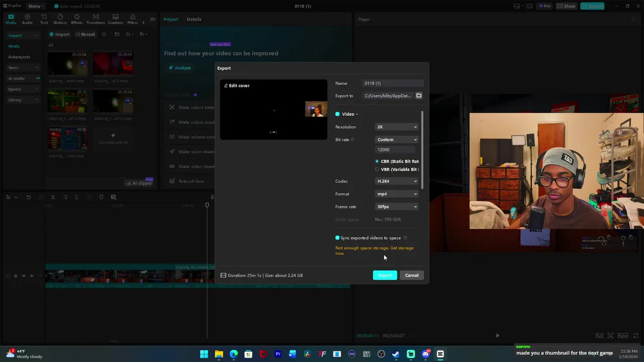The image size is (644, 362).
Task: Click the Play button in the player
Action: tap(498, 335)
